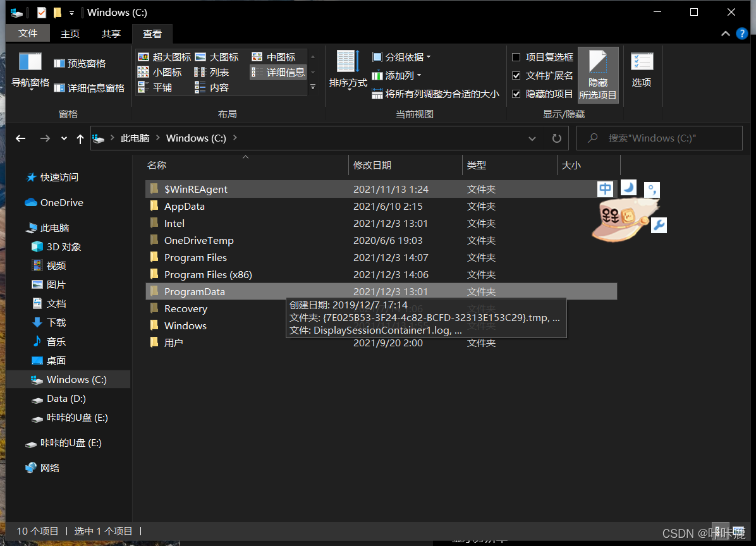Sort by Size (大小) column header

coord(588,166)
